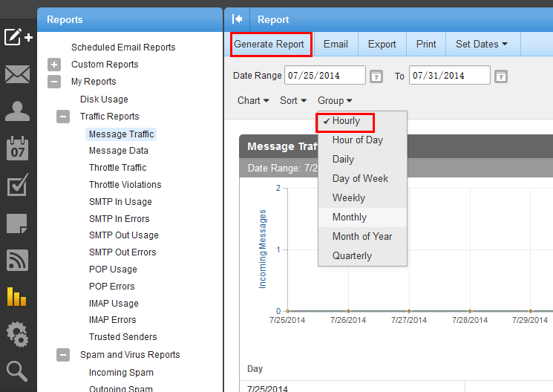Open the Chart dropdown menu
The height and width of the screenshot is (392, 553).
[x=253, y=101]
